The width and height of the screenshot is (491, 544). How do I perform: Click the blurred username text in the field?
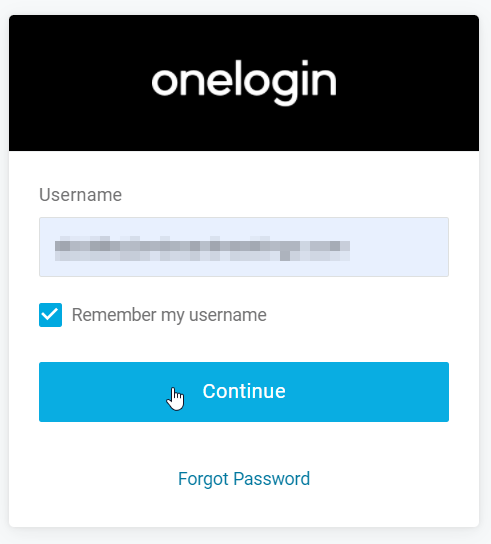click(202, 248)
